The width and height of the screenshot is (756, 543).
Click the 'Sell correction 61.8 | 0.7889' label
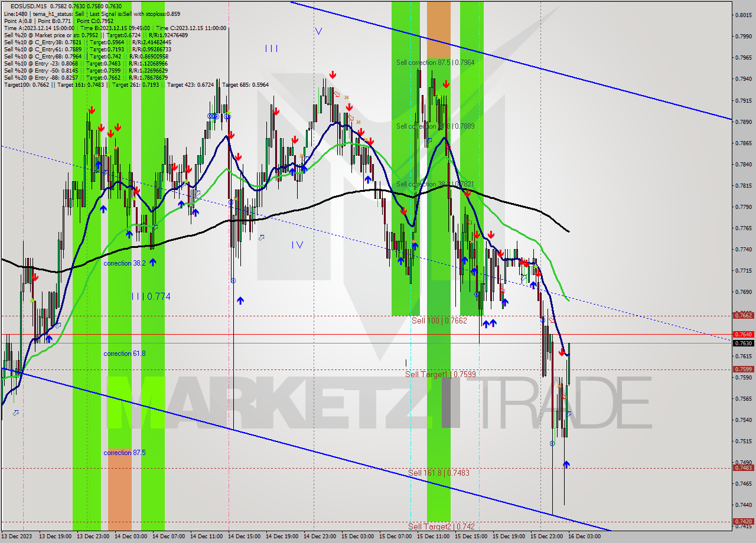pyautogui.click(x=435, y=126)
